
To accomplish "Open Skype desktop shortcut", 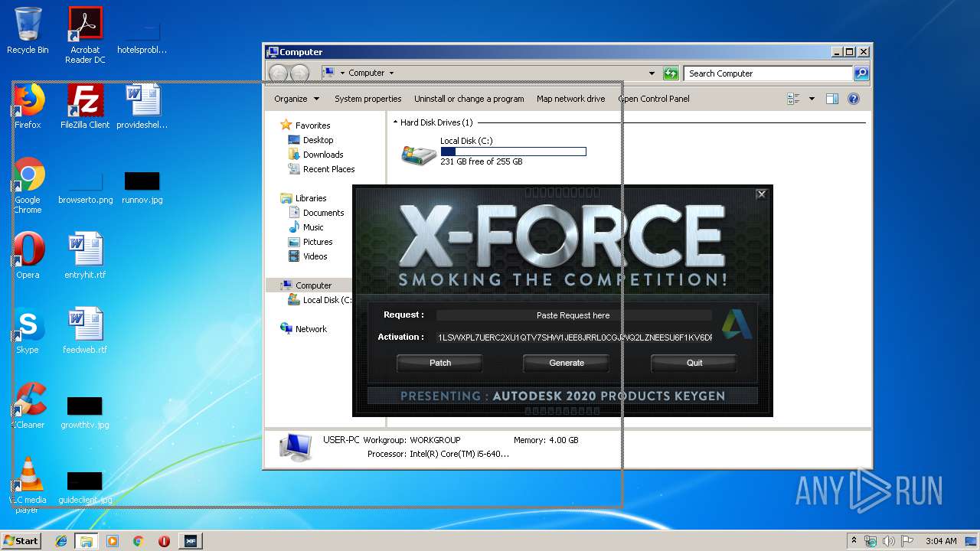I will 28,331.
